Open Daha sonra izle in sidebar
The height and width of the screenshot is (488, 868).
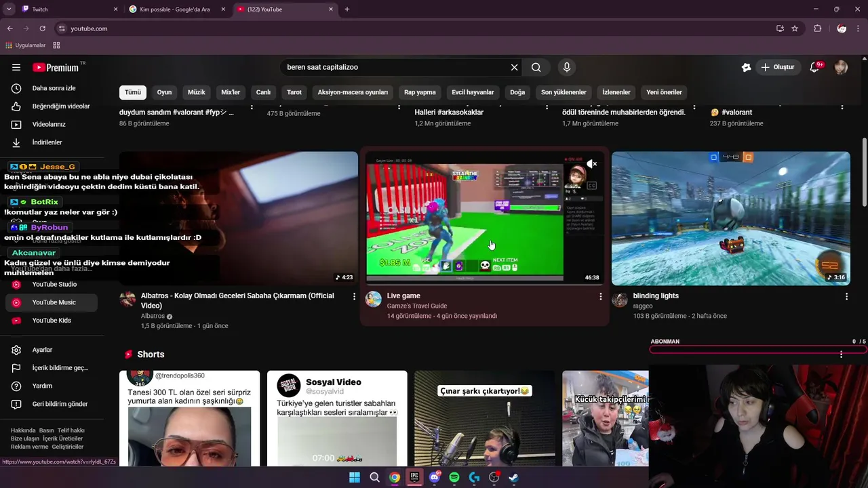point(52,88)
